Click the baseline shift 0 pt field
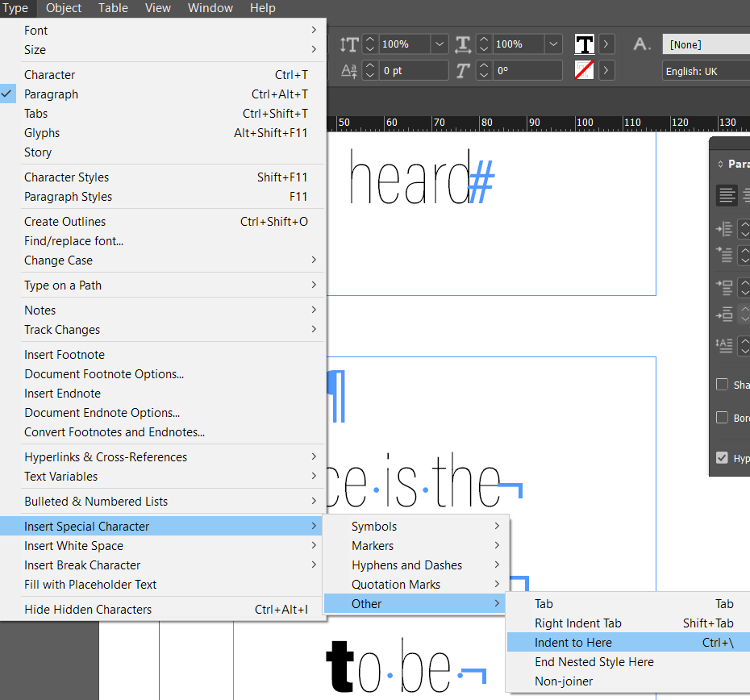Screen dimensions: 750x700 pos(414,71)
